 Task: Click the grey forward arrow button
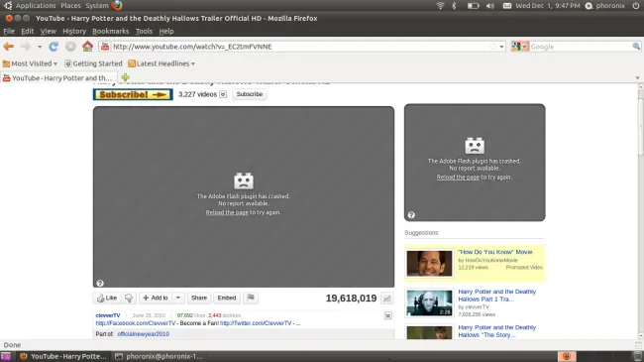[26, 47]
